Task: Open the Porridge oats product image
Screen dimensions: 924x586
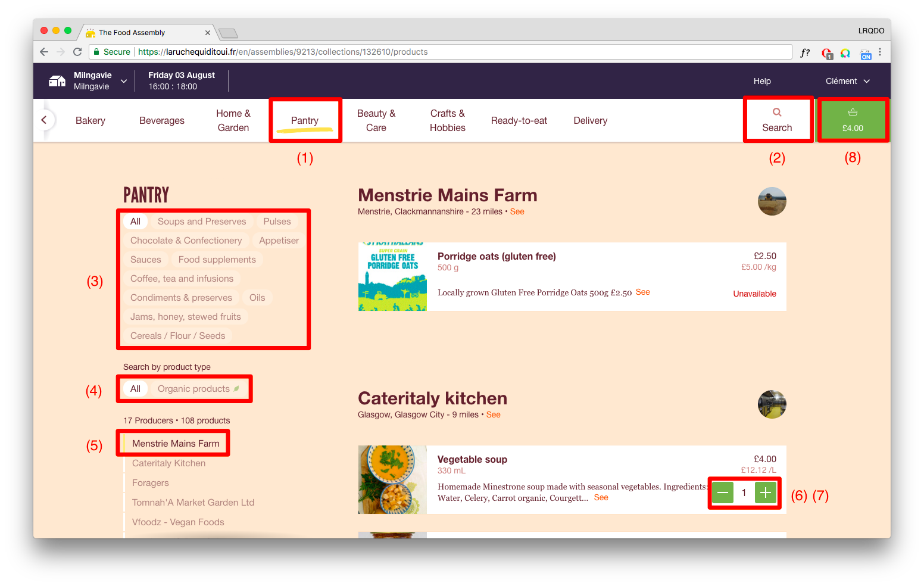Action: (392, 276)
